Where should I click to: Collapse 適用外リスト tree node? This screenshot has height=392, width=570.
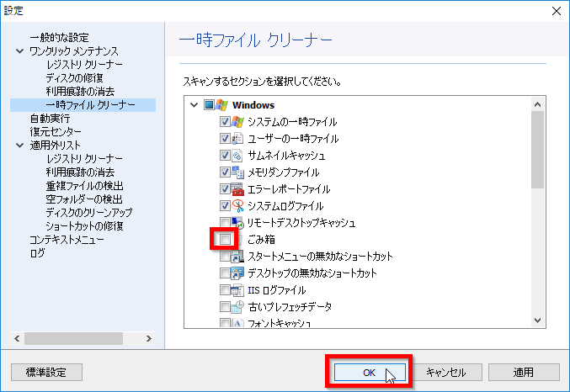click(x=19, y=146)
